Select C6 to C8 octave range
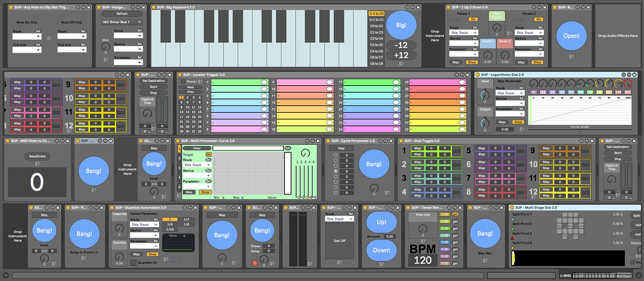 [x=376, y=64]
